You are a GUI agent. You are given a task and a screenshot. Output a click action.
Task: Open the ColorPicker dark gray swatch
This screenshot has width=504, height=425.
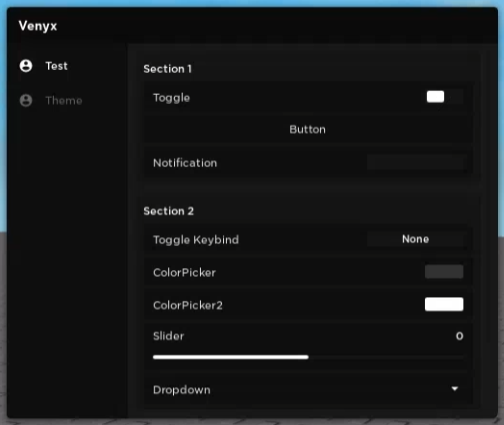click(444, 272)
